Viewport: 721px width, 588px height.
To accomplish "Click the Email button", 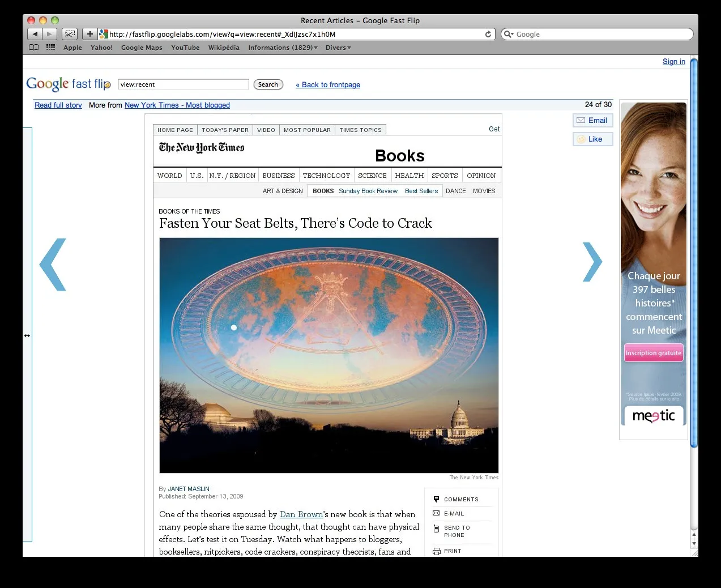I will 593,121.
